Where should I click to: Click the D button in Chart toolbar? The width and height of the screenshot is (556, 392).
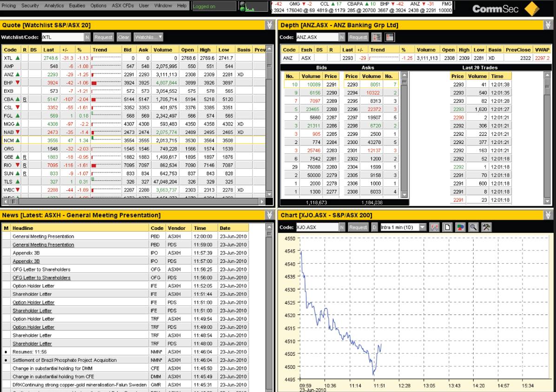(x=374, y=227)
